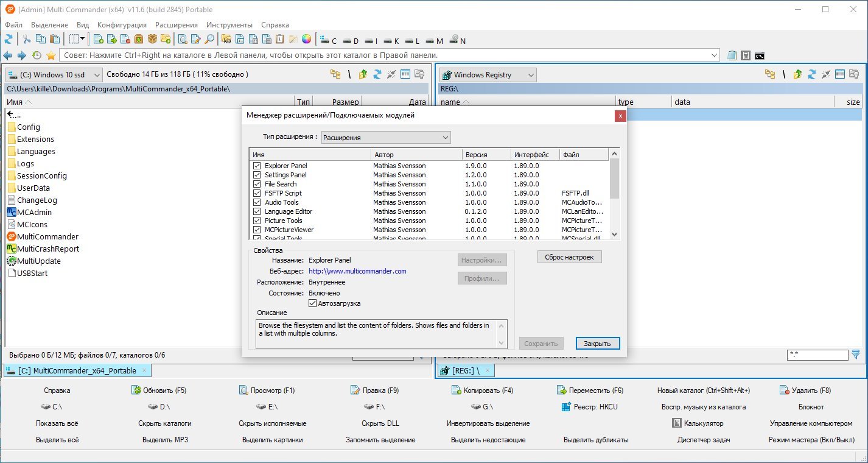Toggle the File Search extension checkbox
The width and height of the screenshot is (868, 463).
[x=257, y=184]
